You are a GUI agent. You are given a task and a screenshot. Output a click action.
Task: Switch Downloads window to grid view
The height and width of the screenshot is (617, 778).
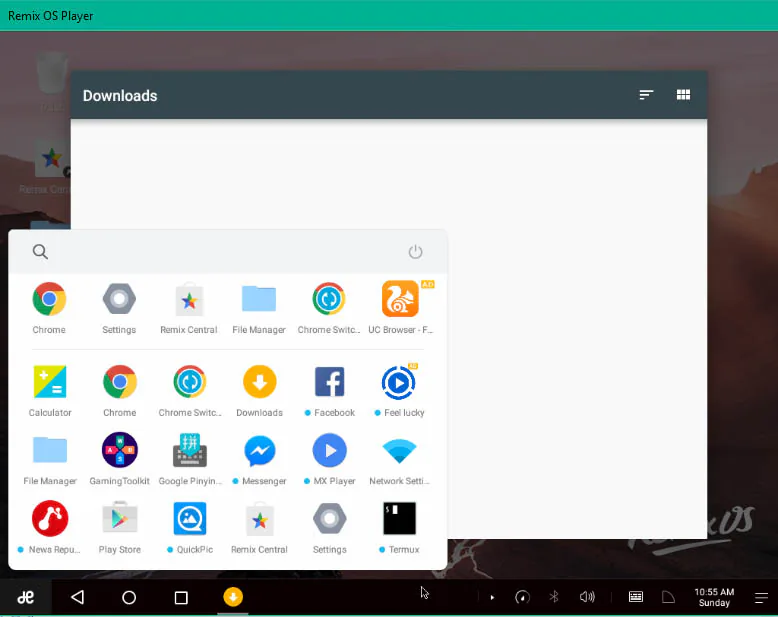683,95
